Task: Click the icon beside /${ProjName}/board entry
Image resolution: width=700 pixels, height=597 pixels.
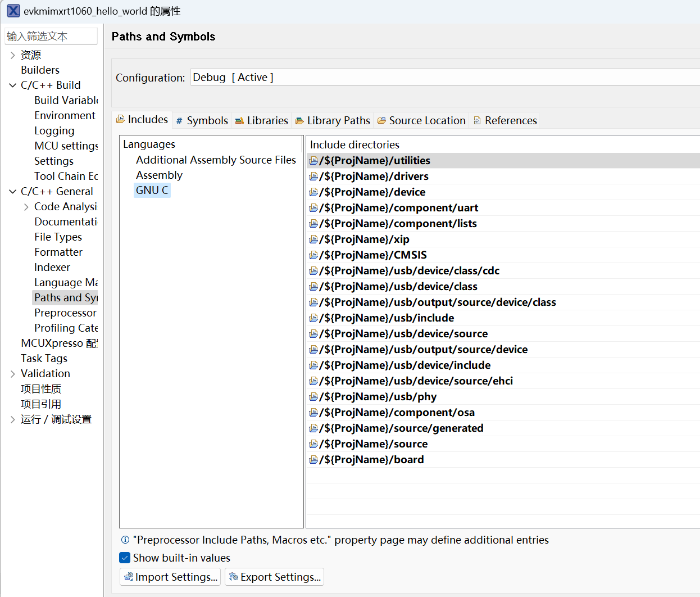Action: pyautogui.click(x=313, y=459)
